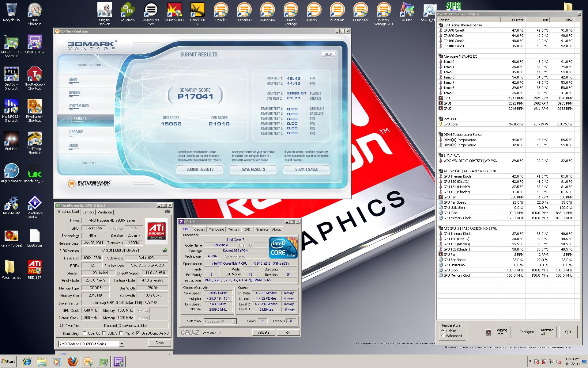Click the Validate button in CPU-Z

click(x=263, y=332)
